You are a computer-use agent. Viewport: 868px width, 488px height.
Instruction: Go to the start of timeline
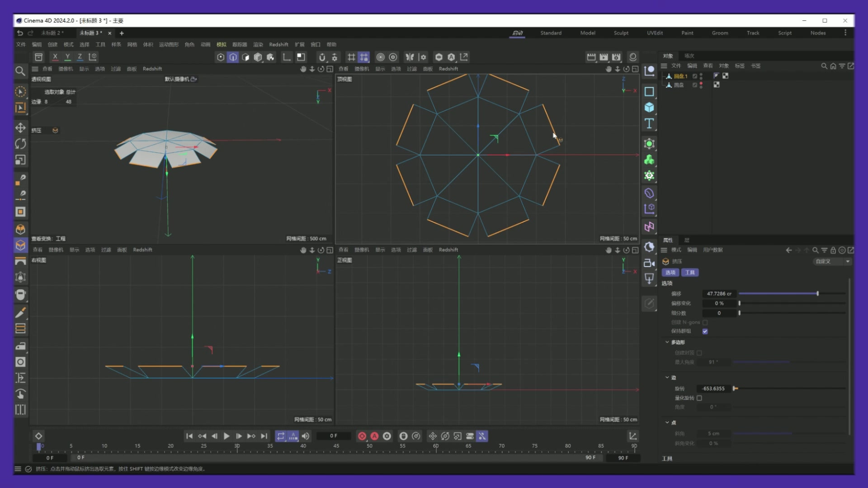click(x=189, y=436)
